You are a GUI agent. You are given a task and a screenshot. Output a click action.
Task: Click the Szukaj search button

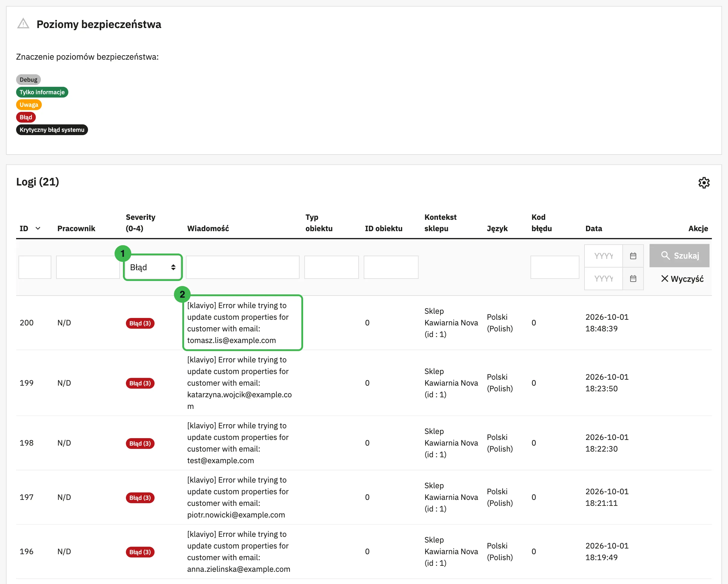(679, 256)
